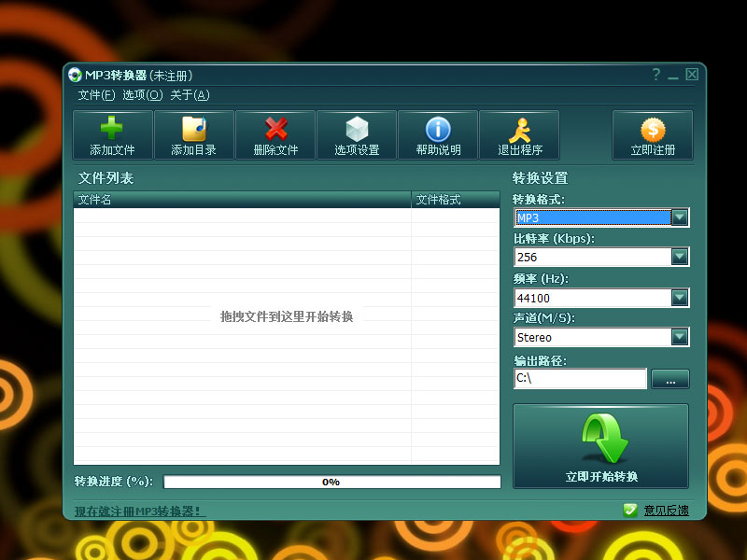747x560 pixels.
Task: Open the 关于(A) menu
Action: pyautogui.click(x=190, y=94)
